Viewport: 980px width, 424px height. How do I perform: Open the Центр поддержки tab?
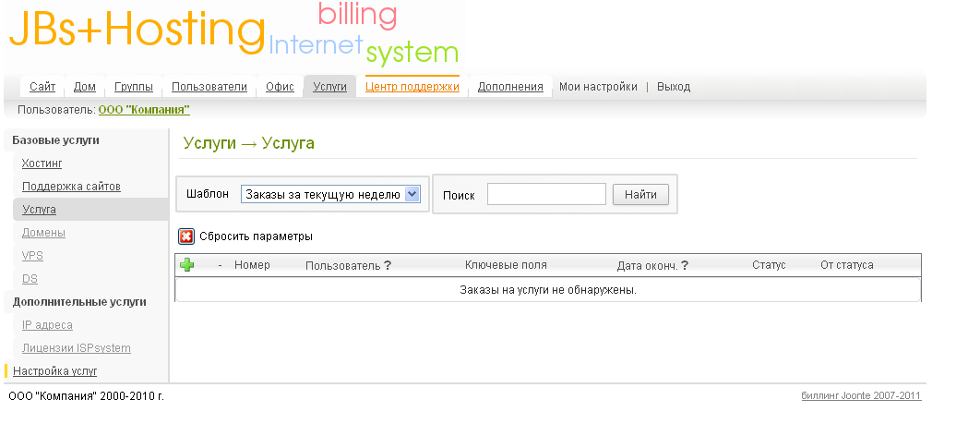tap(412, 87)
